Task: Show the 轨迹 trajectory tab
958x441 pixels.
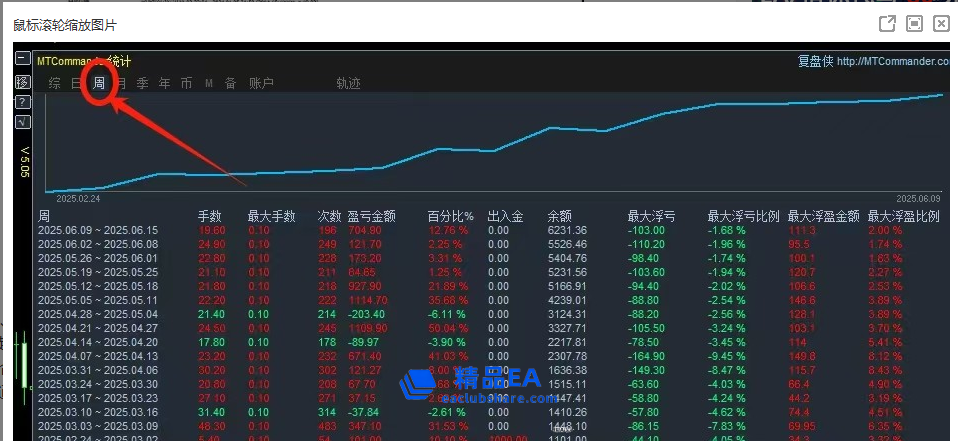Action: click(348, 83)
